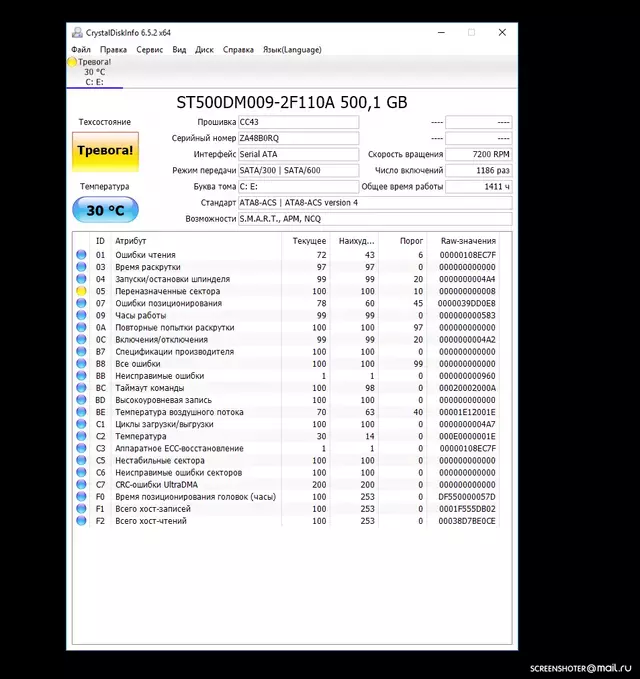Select the yellow disk status icon in drive bar
Image resolution: width=640 pixels, height=679 pixels.
(72, 62)
